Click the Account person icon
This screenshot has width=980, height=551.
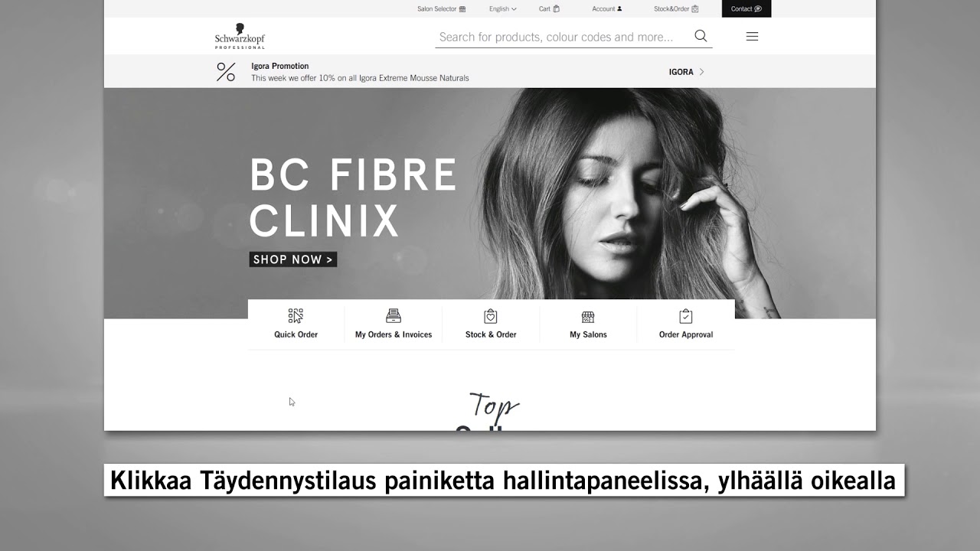click(x=619, y=9)
